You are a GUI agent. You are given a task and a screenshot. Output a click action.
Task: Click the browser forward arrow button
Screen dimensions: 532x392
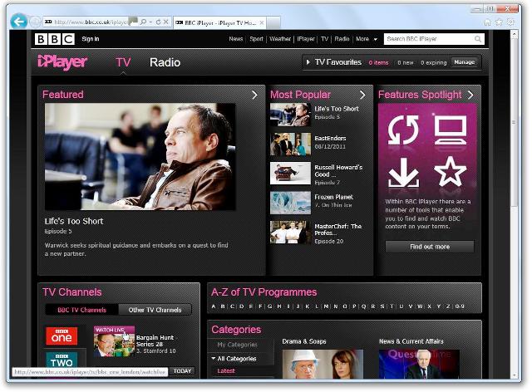35,22
